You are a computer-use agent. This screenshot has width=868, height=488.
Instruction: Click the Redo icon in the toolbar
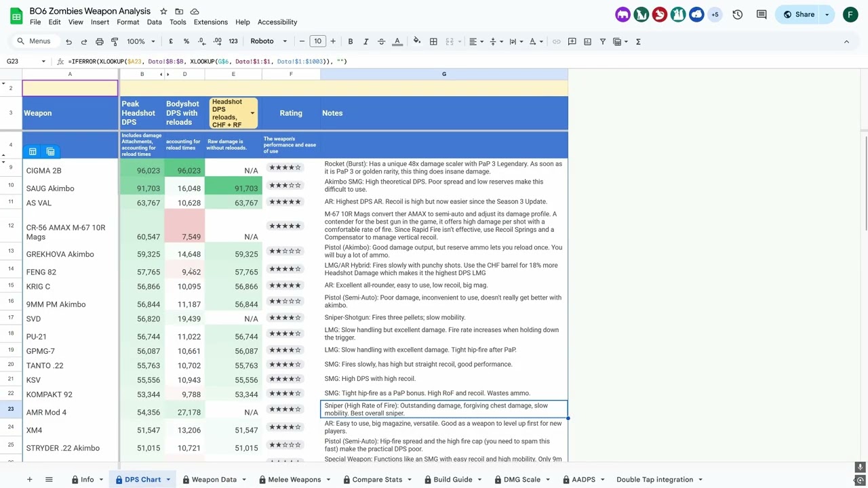click(x=84, y=41)
